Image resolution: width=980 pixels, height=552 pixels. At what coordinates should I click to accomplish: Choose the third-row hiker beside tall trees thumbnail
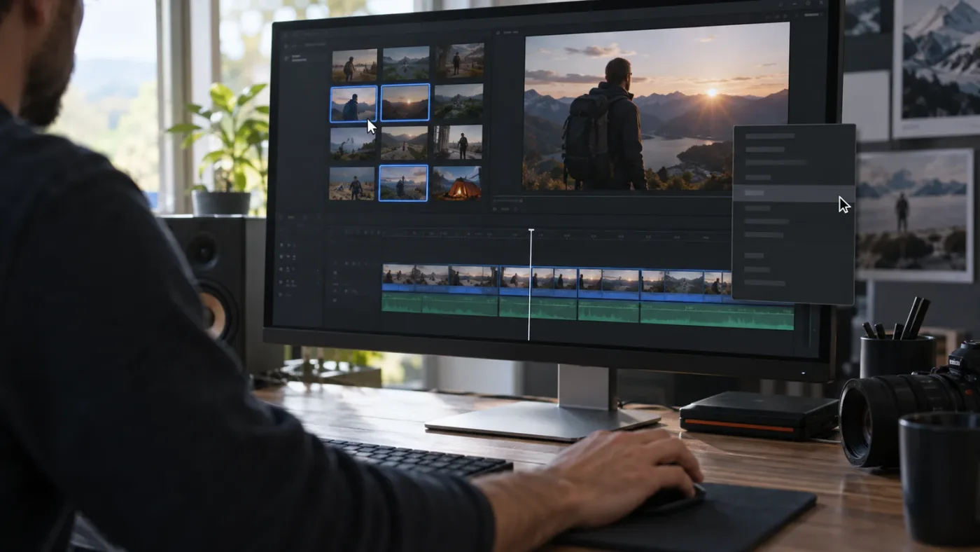click(457, 142)
